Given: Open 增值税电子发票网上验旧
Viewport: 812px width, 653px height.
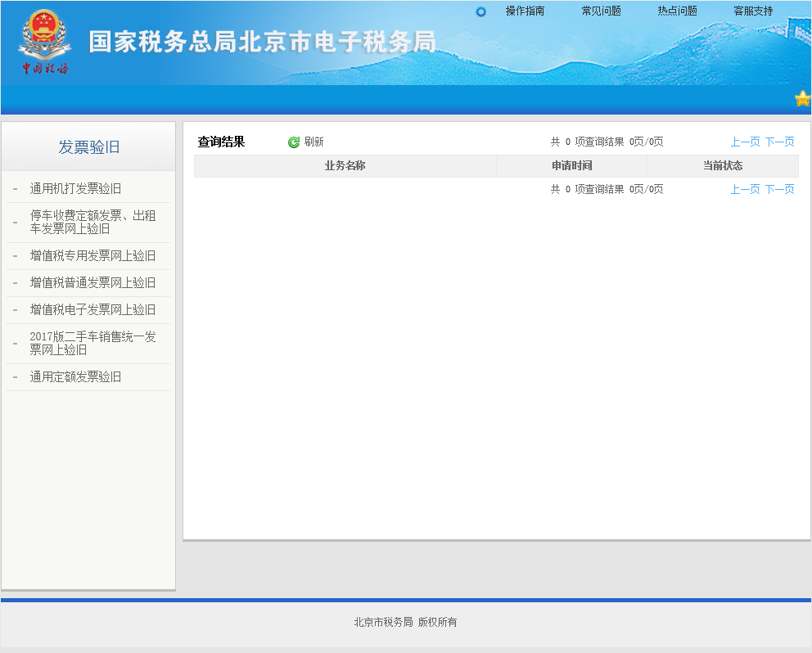Looking at the screenshot, I should [92, 310].
